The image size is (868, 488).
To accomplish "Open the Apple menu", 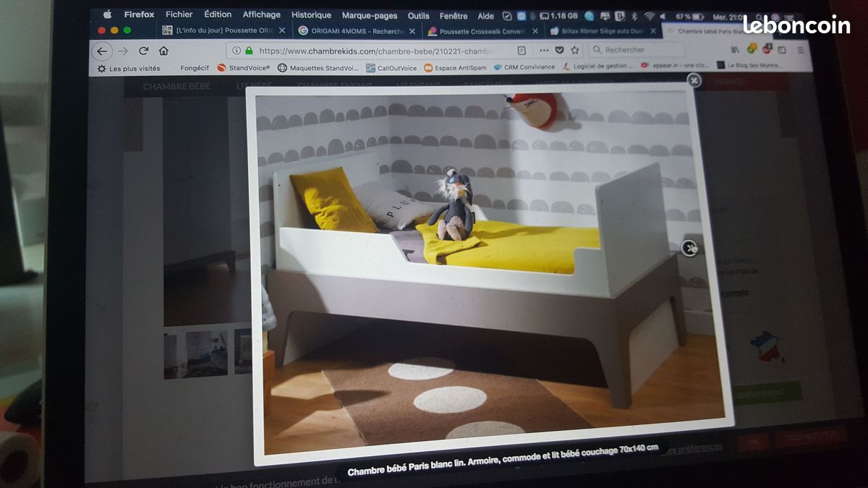I will 107,14.
